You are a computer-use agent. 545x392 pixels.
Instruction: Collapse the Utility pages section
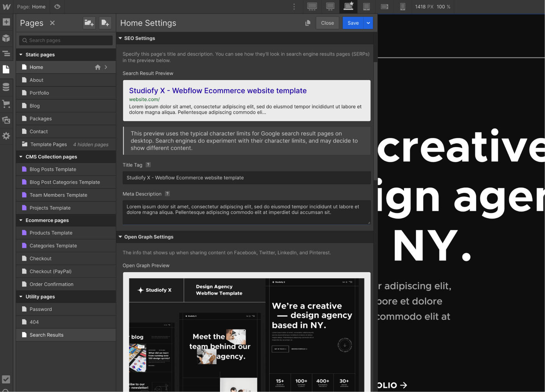click(x=21, y=297)
